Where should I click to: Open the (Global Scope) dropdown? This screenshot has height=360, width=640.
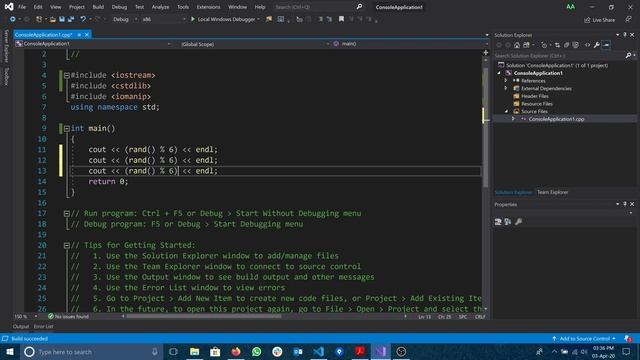coord(255,44)
